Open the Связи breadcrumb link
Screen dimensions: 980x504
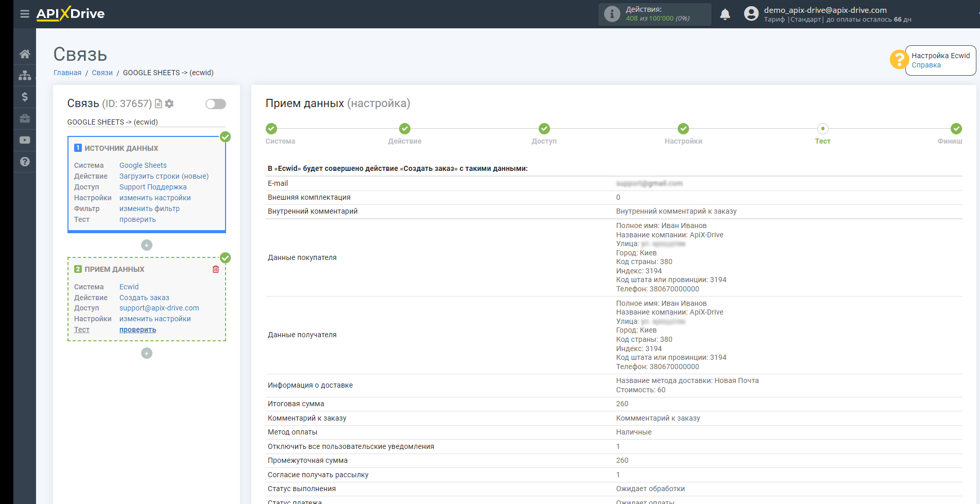tap(102, 73)
